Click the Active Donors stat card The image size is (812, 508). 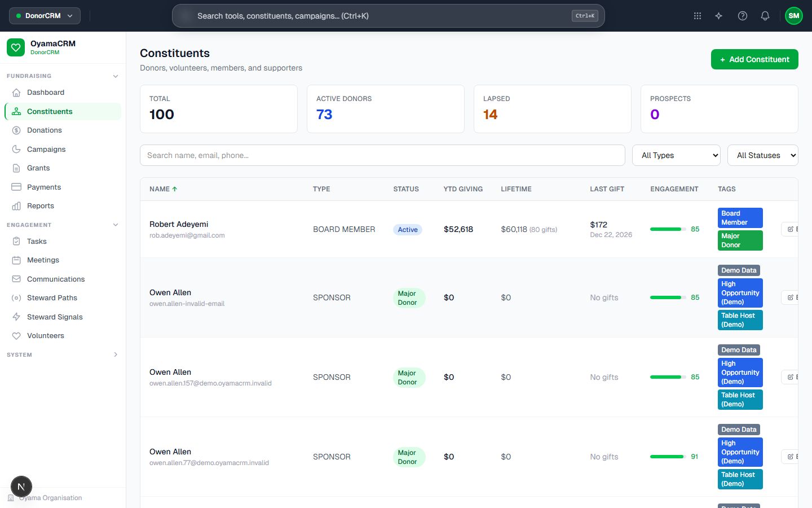[x=386, y=109]
